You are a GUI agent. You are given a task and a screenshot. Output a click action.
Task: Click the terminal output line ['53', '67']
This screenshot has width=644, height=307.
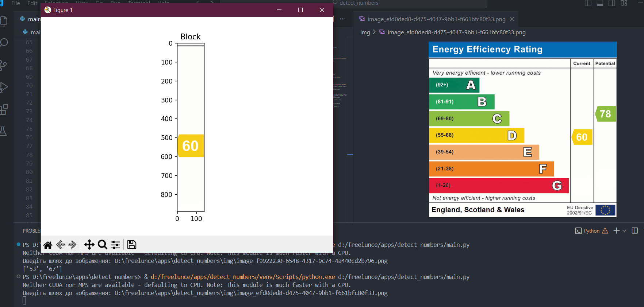(42, 269)
